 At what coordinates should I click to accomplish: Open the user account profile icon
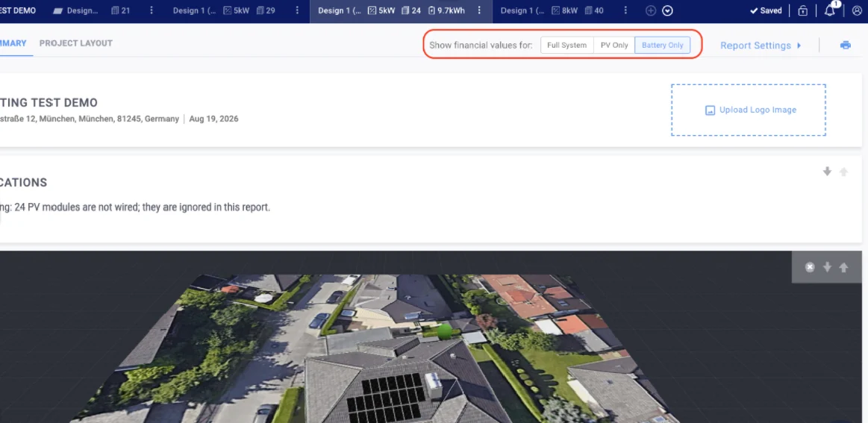857,10
